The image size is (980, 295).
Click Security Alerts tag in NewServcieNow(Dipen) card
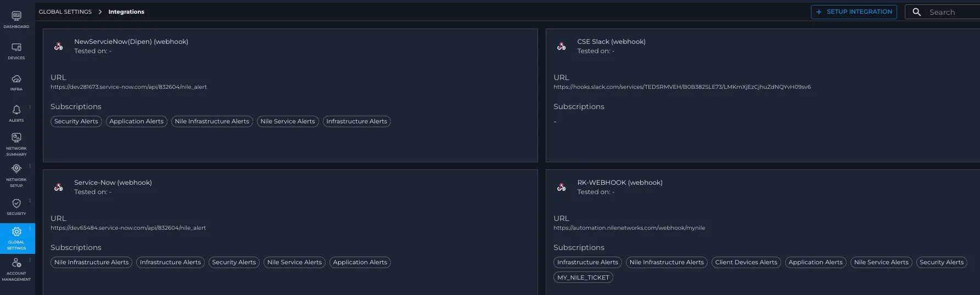pos(76,121)
